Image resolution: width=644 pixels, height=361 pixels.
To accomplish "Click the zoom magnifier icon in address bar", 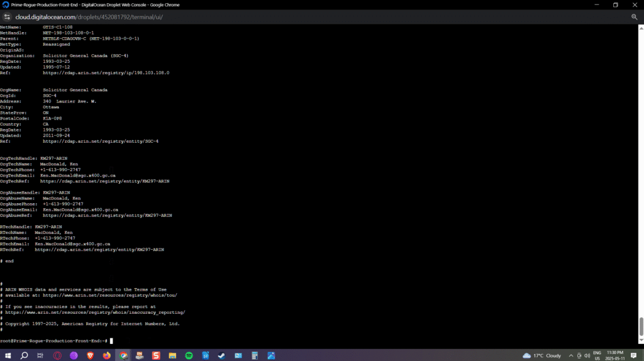I will pos(634,17).
